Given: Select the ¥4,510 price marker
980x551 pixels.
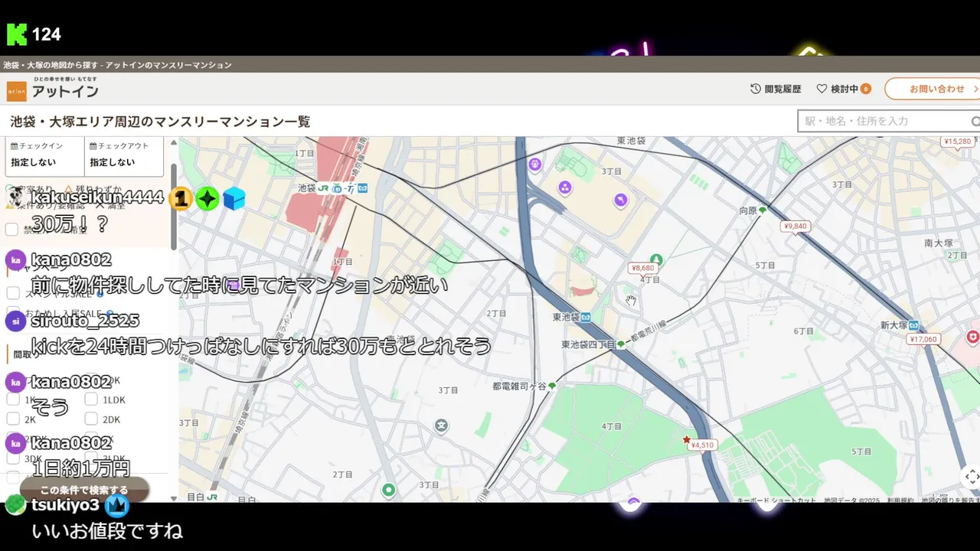Looking at the screenshot, I should pyautogui.click(x=702, y=445).
